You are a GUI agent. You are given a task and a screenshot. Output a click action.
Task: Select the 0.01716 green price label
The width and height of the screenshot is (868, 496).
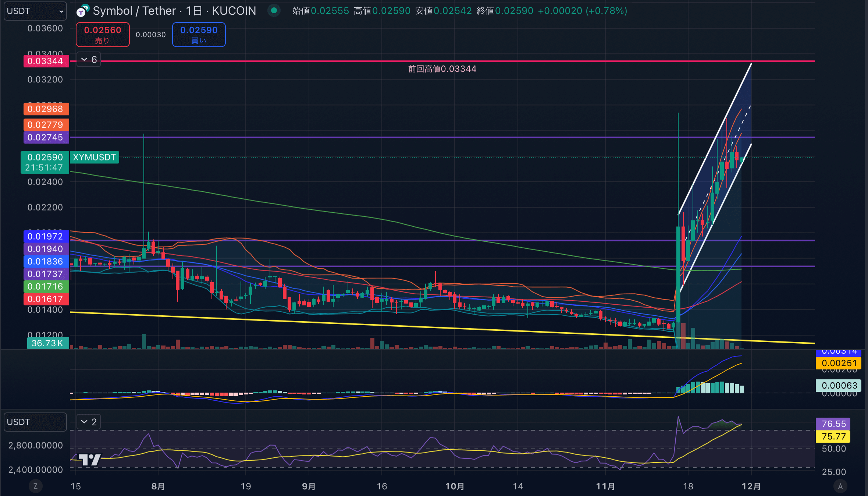(46, 286)
